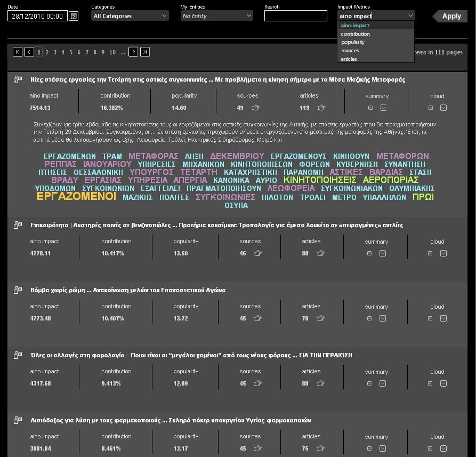Click articles hand icon next to 75

pos(320,448)
